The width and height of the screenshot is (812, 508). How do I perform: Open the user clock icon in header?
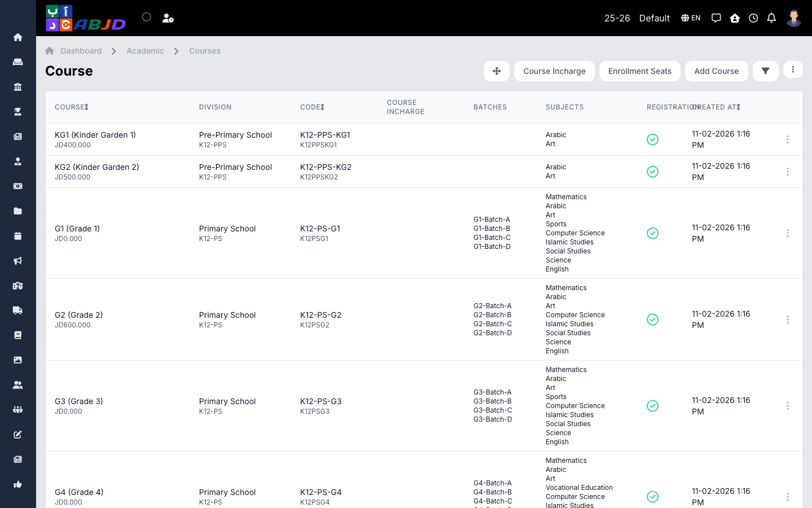click(168, 18)
